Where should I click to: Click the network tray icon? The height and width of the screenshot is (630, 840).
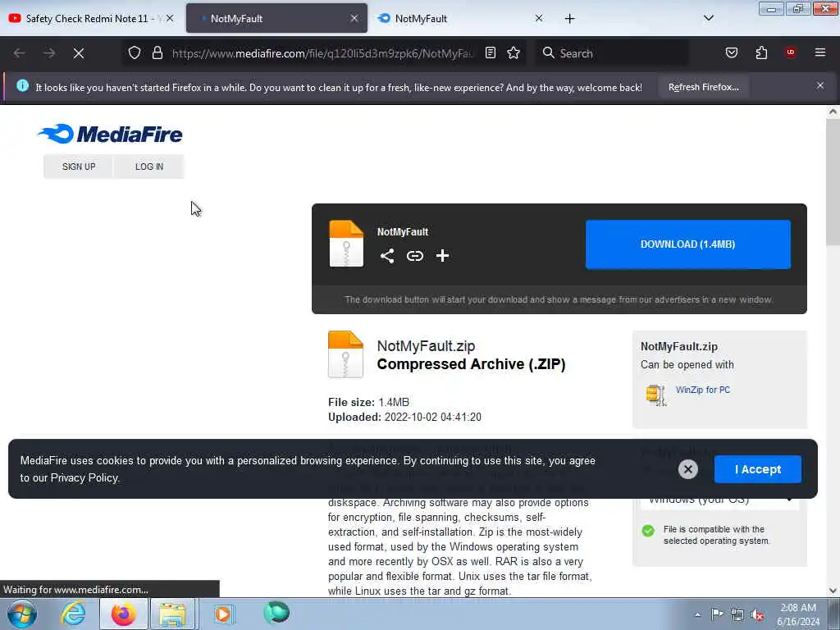click(737, 614)
